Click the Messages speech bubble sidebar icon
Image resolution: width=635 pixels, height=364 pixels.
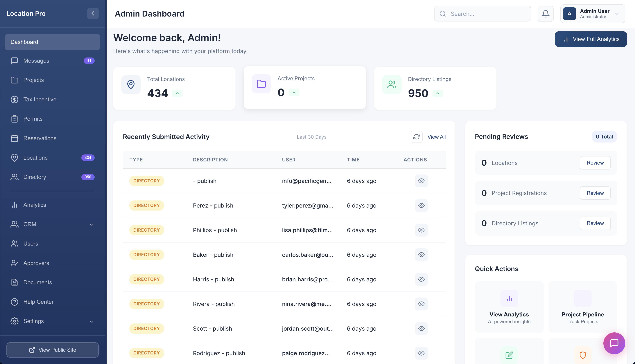(x=15, y=61)
